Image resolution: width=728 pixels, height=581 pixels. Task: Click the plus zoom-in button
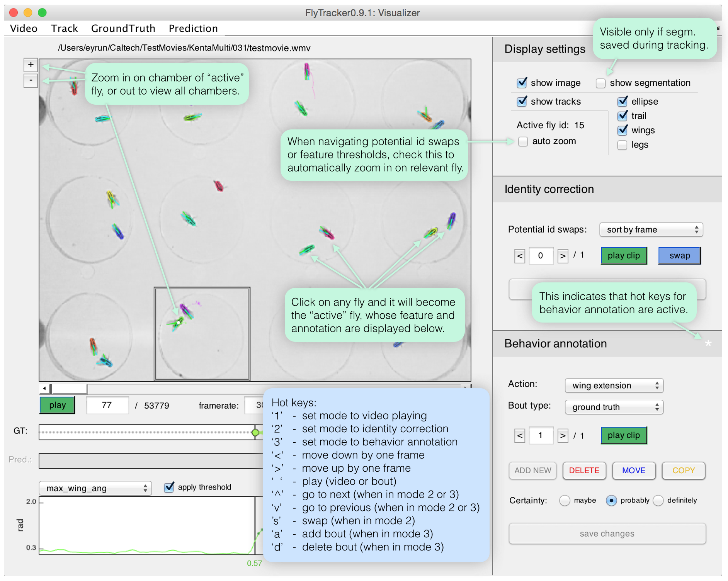(31, 65)
